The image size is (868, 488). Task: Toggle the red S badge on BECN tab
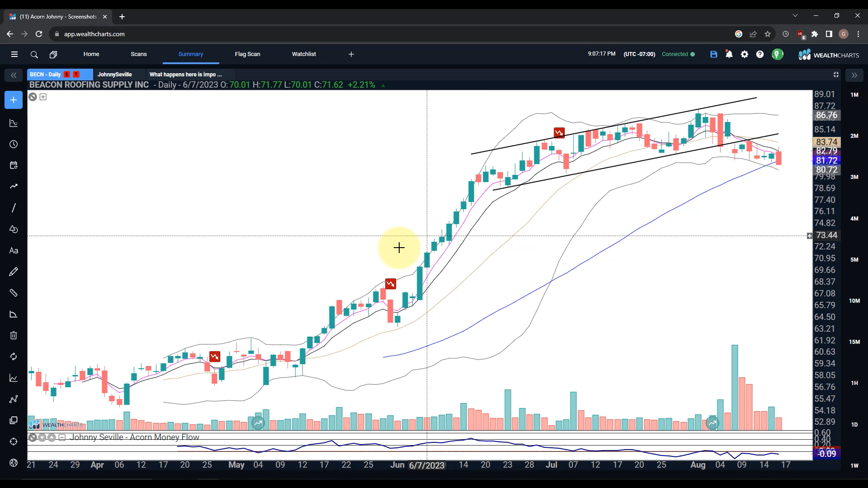[67, 75]
